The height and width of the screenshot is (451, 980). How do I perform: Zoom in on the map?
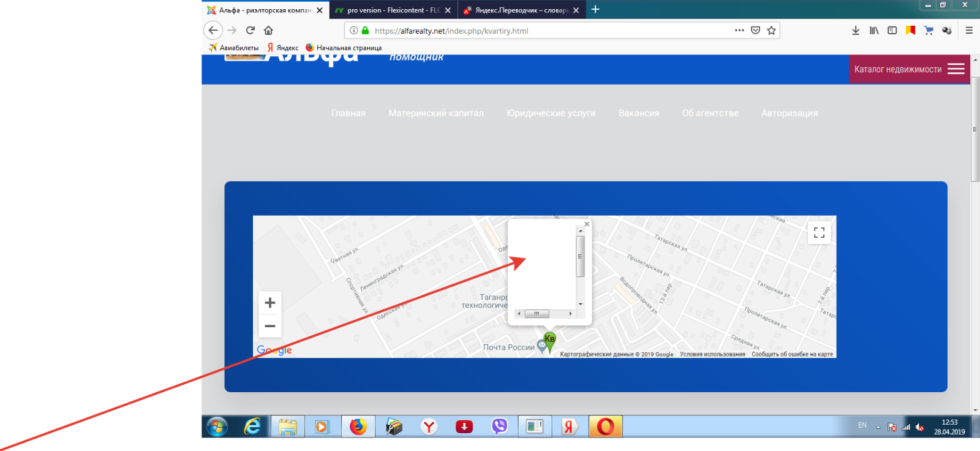pyautogui.click(x=269, y=303)
